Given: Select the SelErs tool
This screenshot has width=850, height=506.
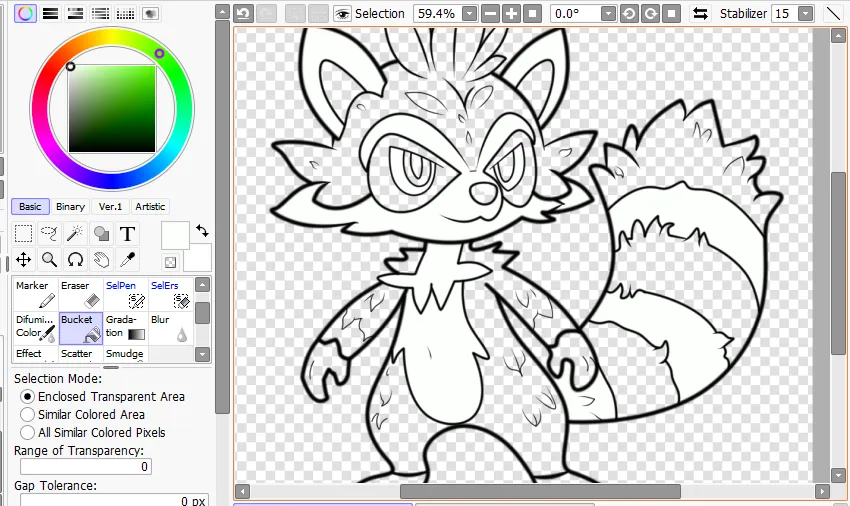Looking at the screenshot, I should (x=170, y=293).
